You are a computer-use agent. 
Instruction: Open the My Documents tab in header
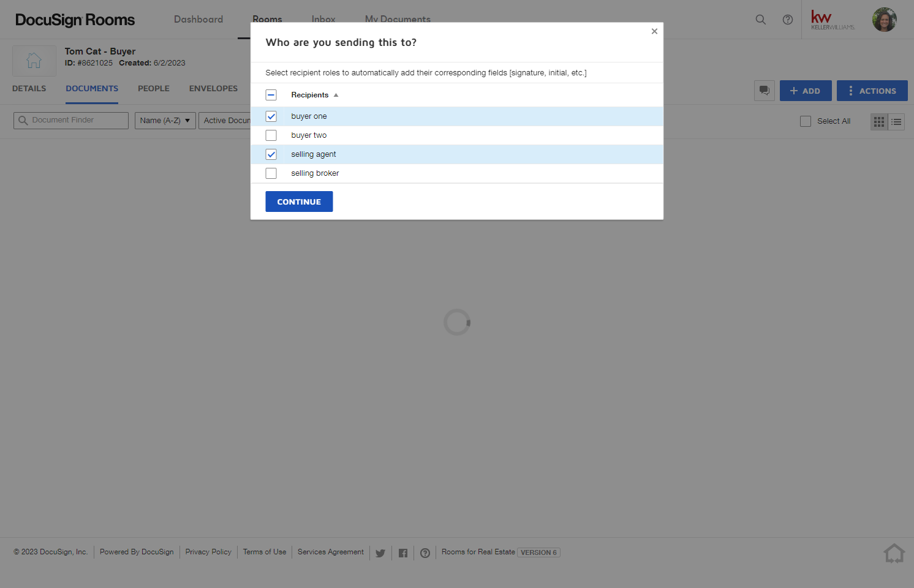(398, 20)
